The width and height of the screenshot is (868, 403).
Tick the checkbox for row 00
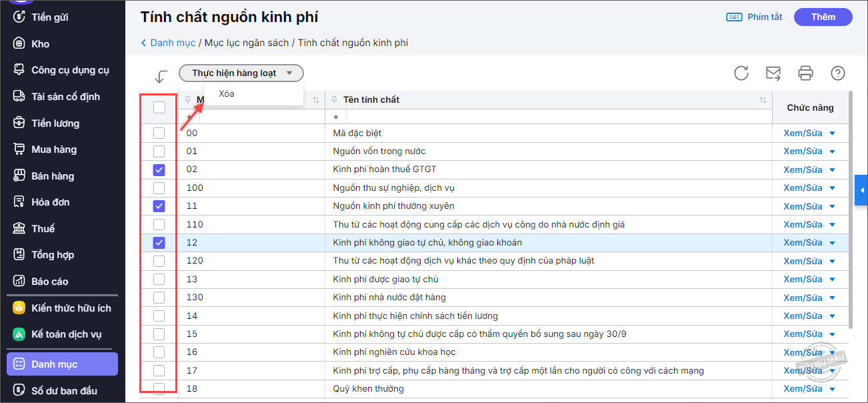point(159,133)
